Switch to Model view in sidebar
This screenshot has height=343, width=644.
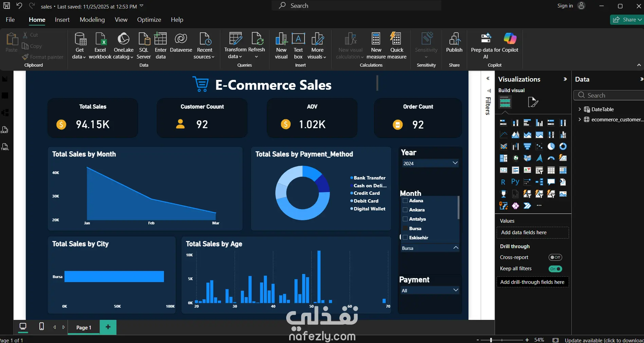tap(5, 113)
